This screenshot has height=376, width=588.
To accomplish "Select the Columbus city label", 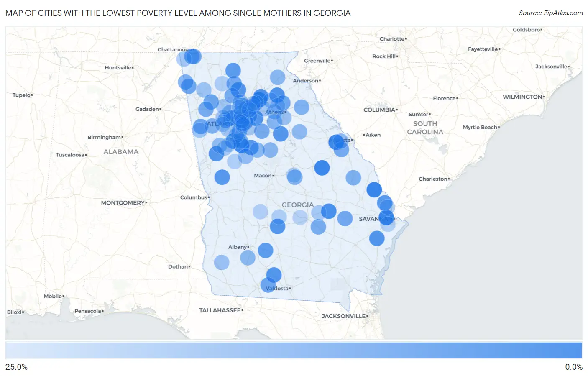I will click(x=194, y=197).
